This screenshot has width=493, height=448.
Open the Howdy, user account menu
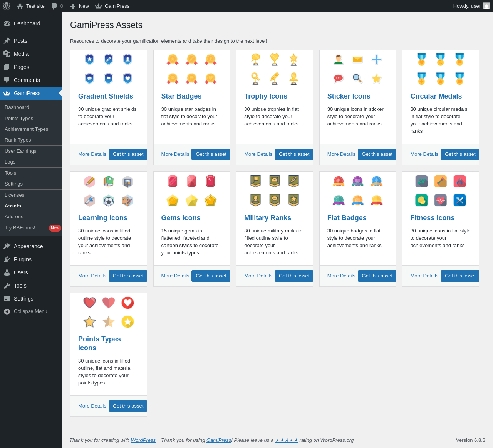[x=471, y=6]
